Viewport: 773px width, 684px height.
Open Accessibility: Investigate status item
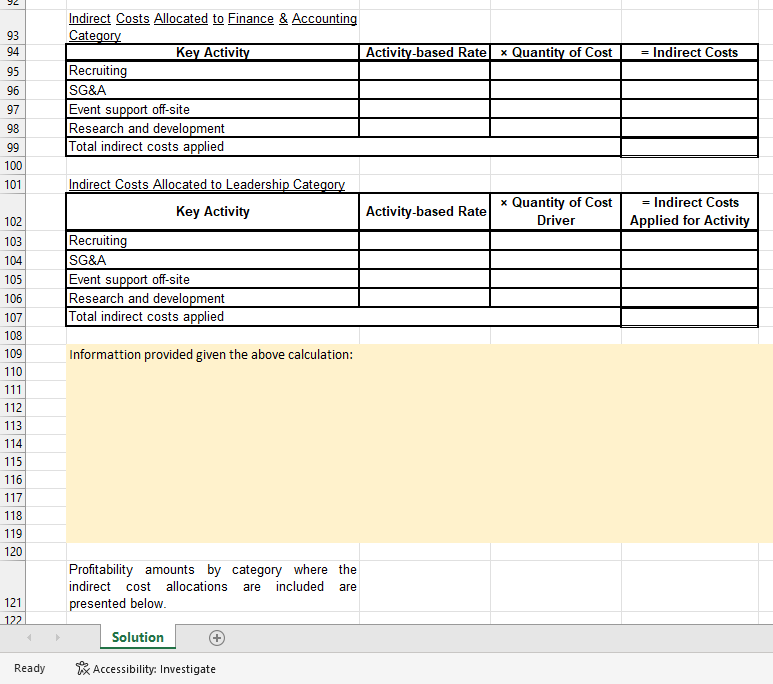tap(145, 669)
